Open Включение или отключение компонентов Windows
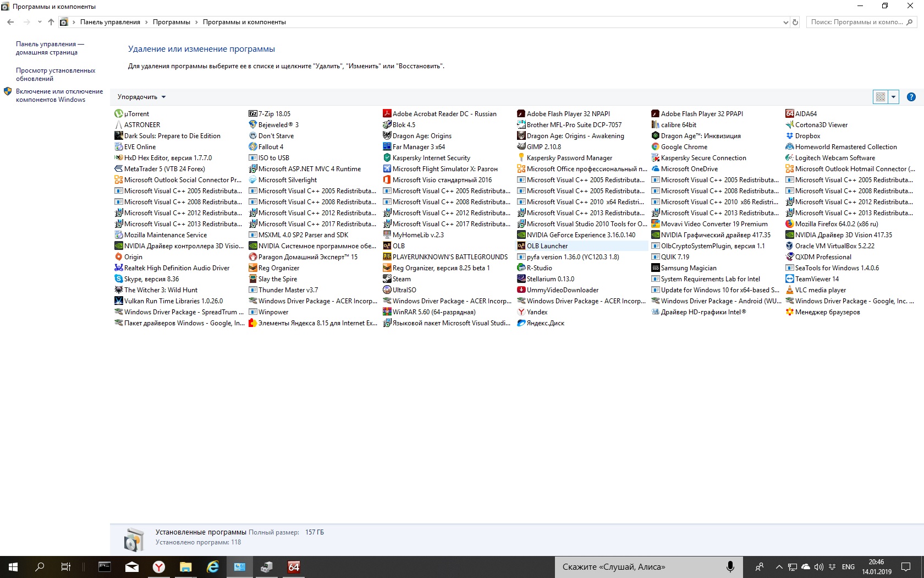Image resolution: width=924 pixels, height=578 pixels. click(x=59, y=96)
